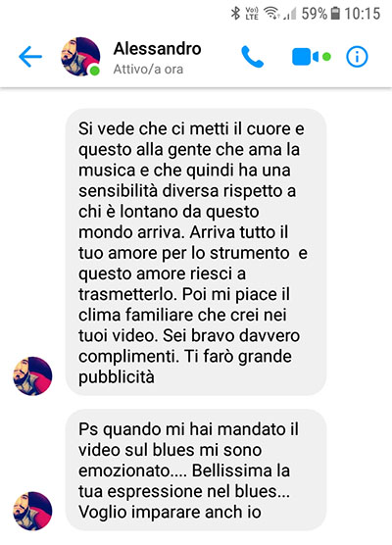The width and height of the screenshot is (392, 545).
Task: Tap the green dot beside video icon
Action: point(326,57)
